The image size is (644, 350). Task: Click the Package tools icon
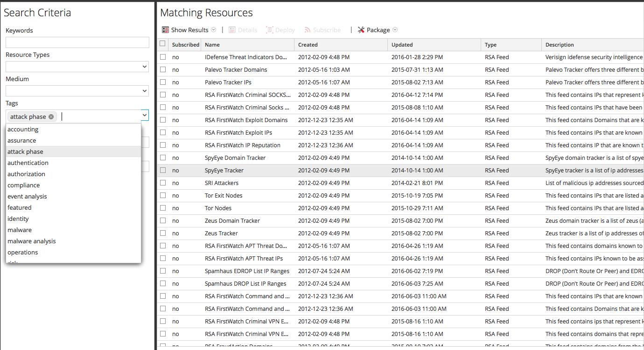click(360, 29)
